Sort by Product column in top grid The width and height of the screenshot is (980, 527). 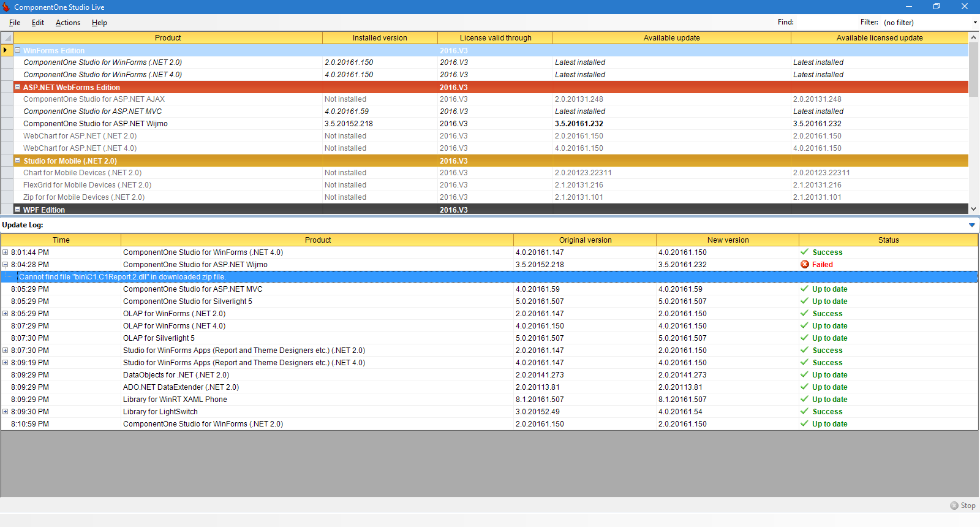168,37
